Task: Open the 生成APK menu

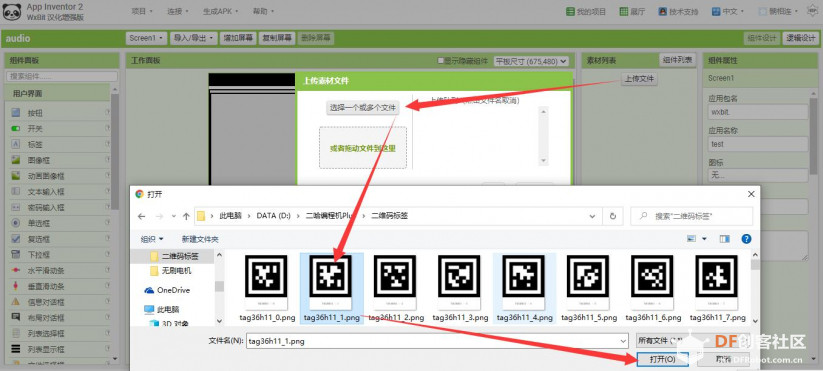Action: click(x=220, y=12)
